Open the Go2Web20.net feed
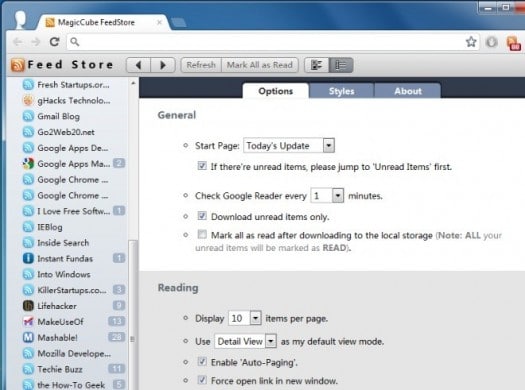Viewport: 525px width, 390px height. coord(66,132)
